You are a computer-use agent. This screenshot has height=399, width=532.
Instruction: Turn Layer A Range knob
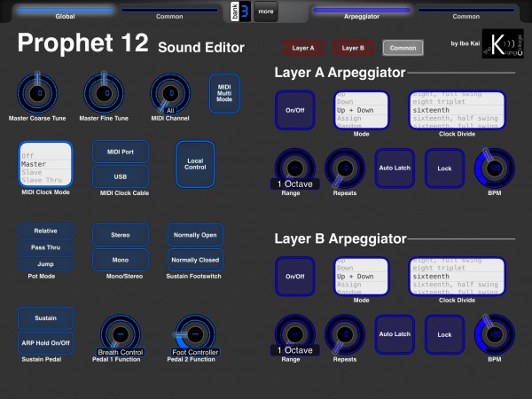tap(295, 168)
